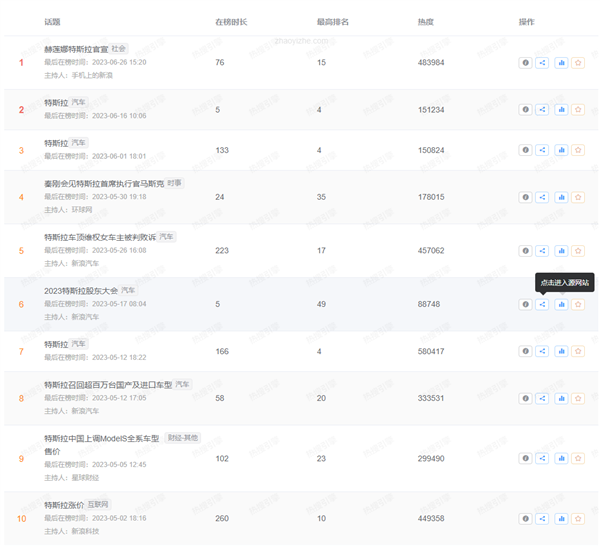Open topic 特斯拉车顶维权女车主被判败诉
This screenshot has width=600, height=546.
click(100, 237)
